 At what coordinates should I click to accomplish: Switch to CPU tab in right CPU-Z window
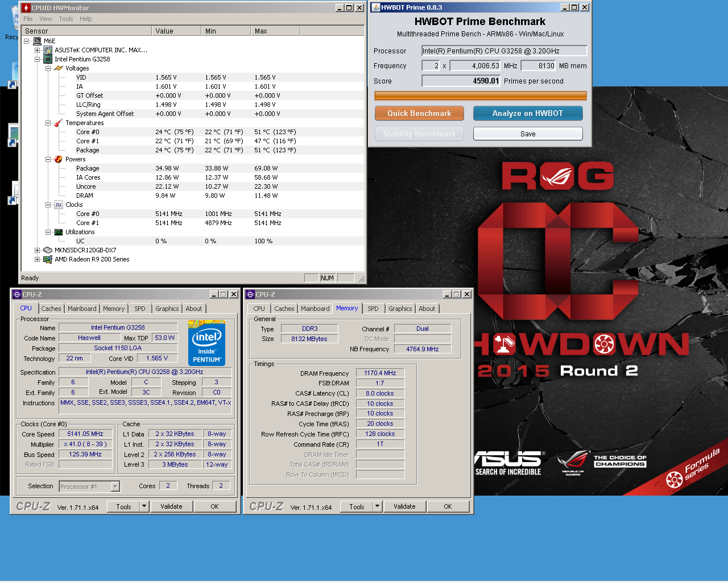[259, 309]
